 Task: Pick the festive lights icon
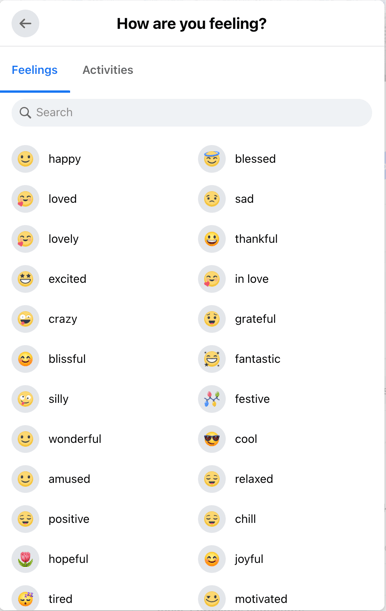[212, 399]
